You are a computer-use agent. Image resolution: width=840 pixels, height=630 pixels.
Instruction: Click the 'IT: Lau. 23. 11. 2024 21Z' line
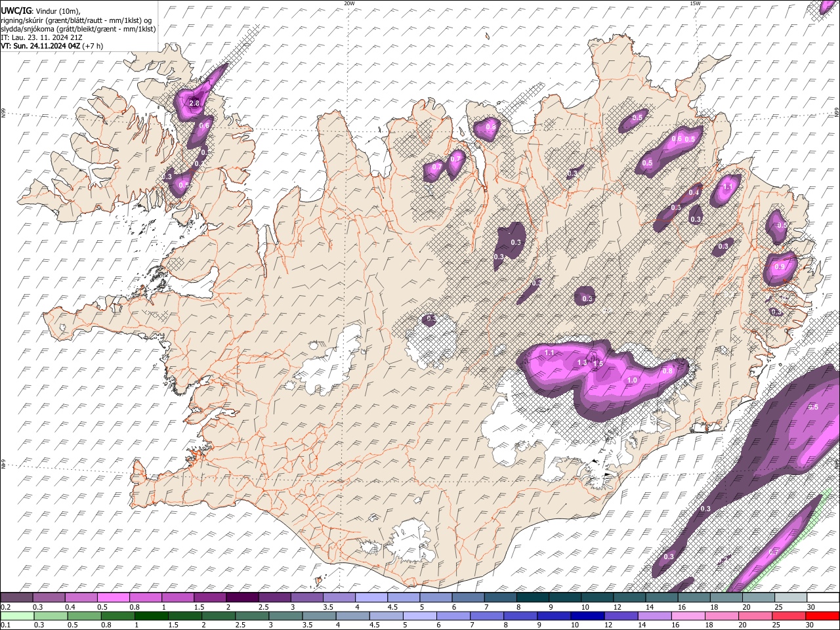click(x=41, y=37)
